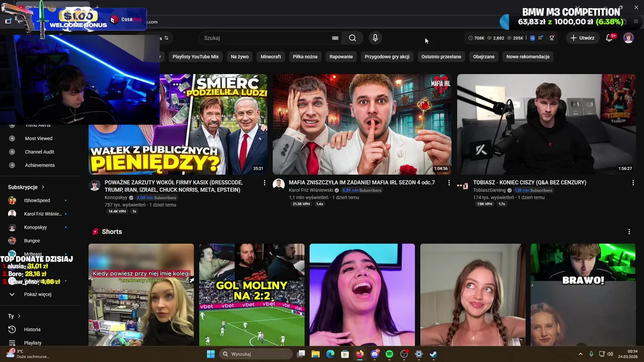Open the Historia sidebar item
This screenshot has height=362, width=644.
coord(33,329)
